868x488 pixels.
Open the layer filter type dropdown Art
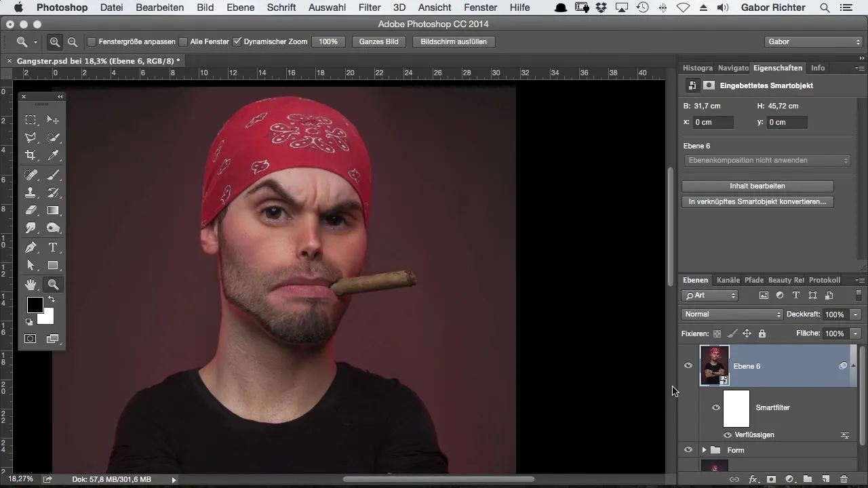click(709, 296)
